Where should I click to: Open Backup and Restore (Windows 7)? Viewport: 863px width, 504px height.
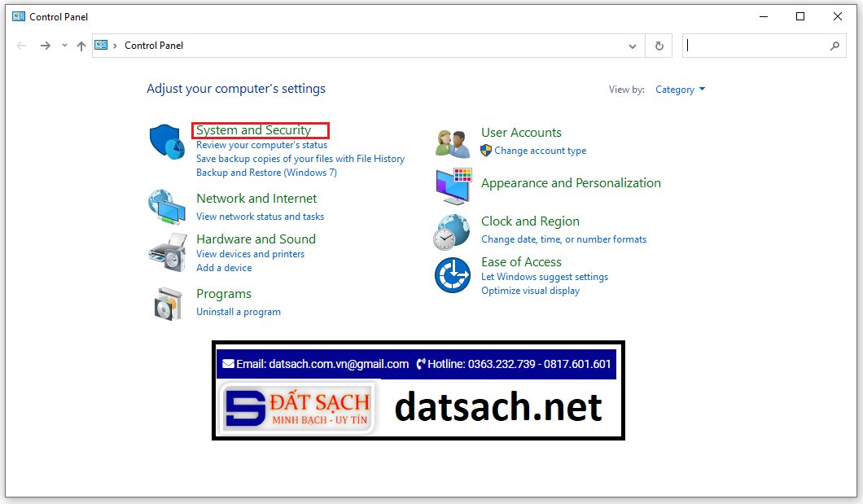click(266, 172)
